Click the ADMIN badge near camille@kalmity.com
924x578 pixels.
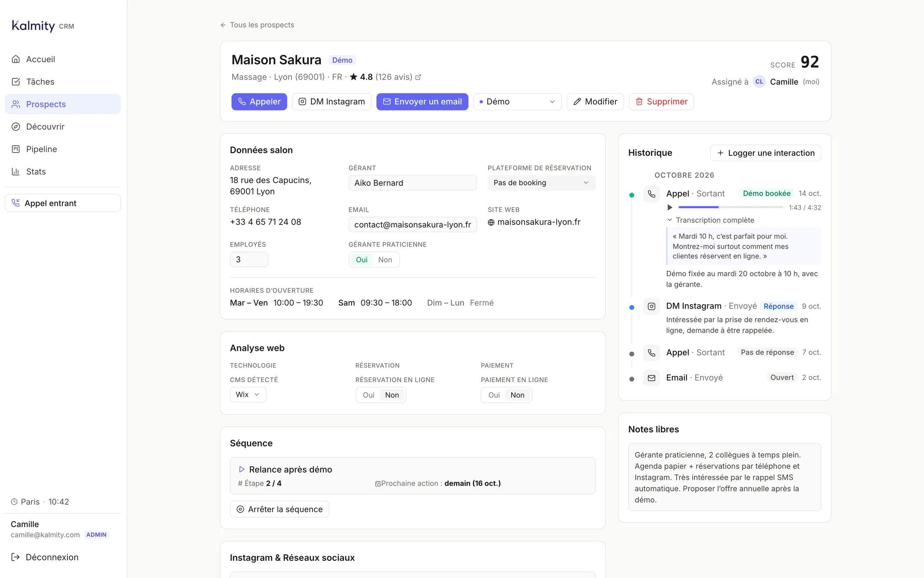point(96,535)
